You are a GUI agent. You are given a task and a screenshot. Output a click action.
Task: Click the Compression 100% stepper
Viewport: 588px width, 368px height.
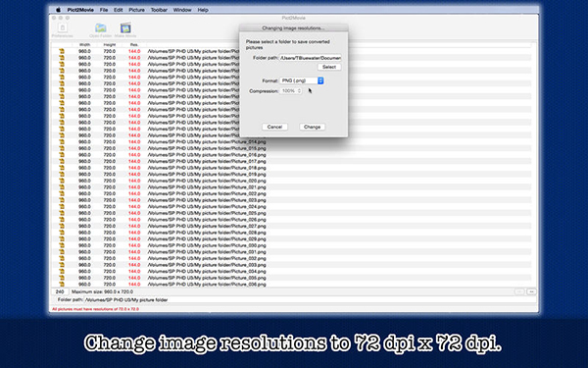click(299, 91)
